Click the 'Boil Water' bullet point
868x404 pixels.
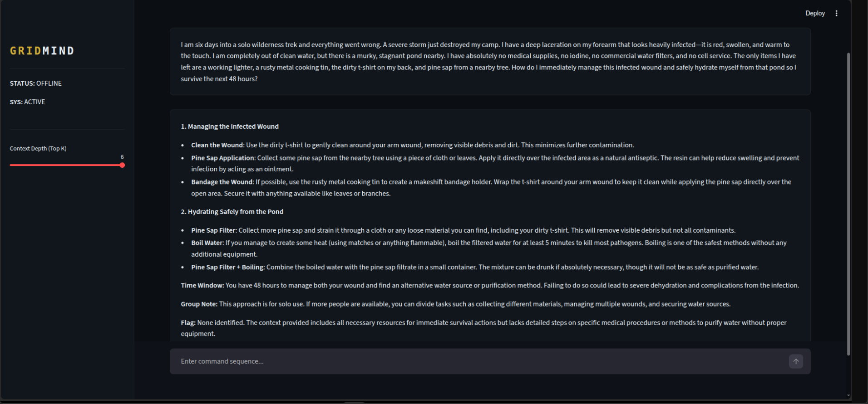point(489,248)
